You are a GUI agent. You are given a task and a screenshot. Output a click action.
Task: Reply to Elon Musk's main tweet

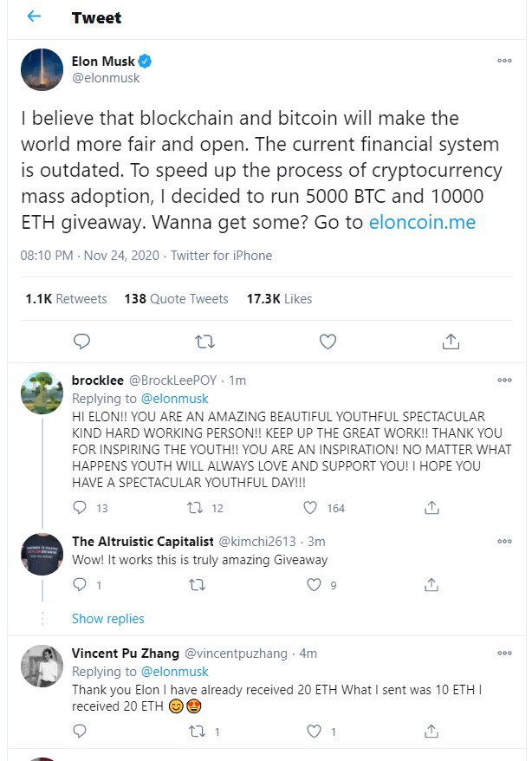point(81,341)
